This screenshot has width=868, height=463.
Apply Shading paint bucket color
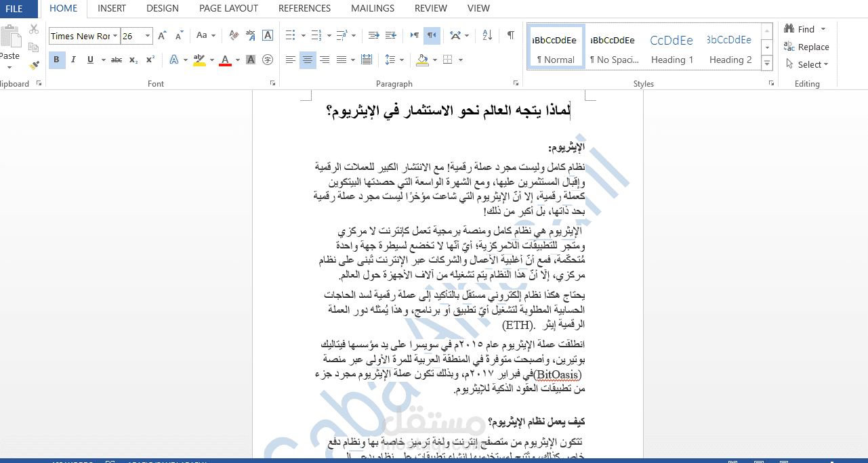(x=422, y=60)
